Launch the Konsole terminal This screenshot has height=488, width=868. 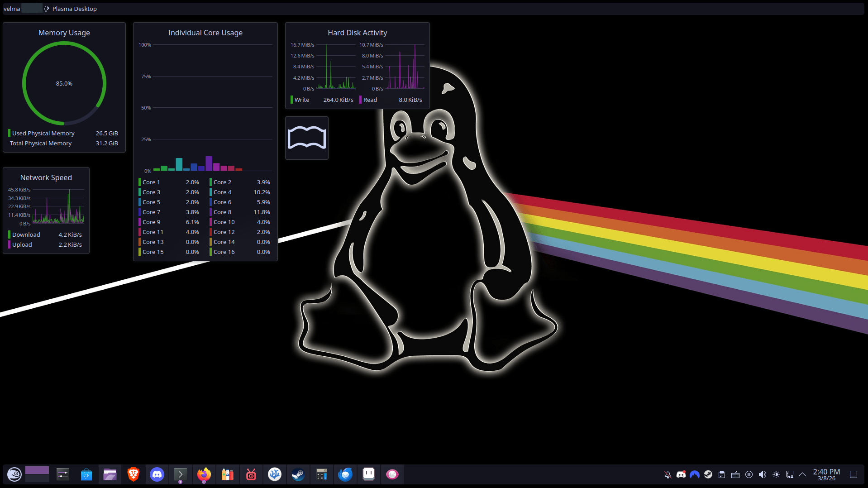tap(181, 474)
